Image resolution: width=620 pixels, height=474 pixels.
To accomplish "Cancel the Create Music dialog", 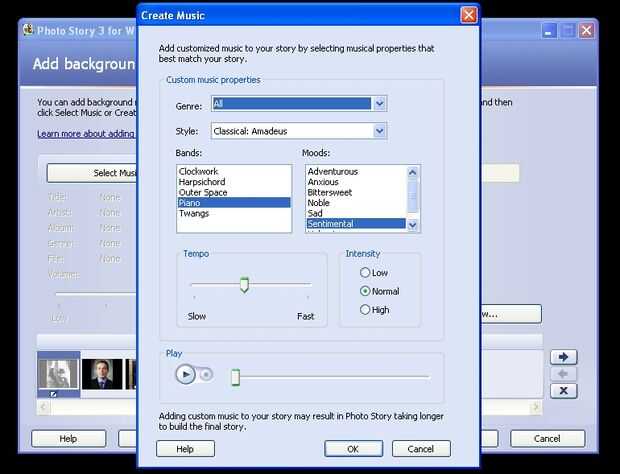I will click(421, 449).
